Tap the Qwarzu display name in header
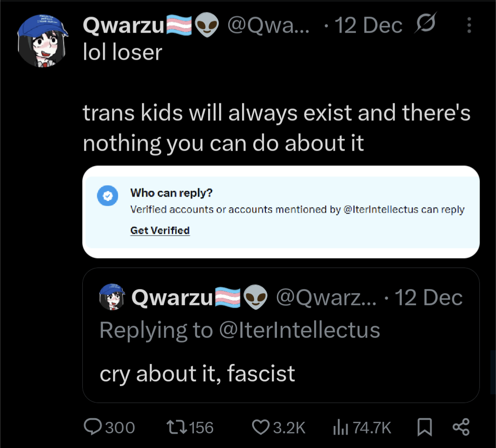This screenshot has height=448, width=496. [x=124, y=27]
